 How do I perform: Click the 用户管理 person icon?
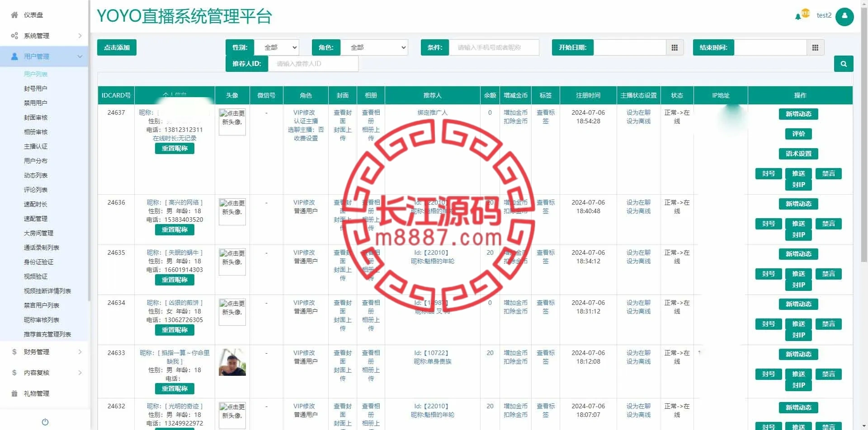(x=14, y=56)
